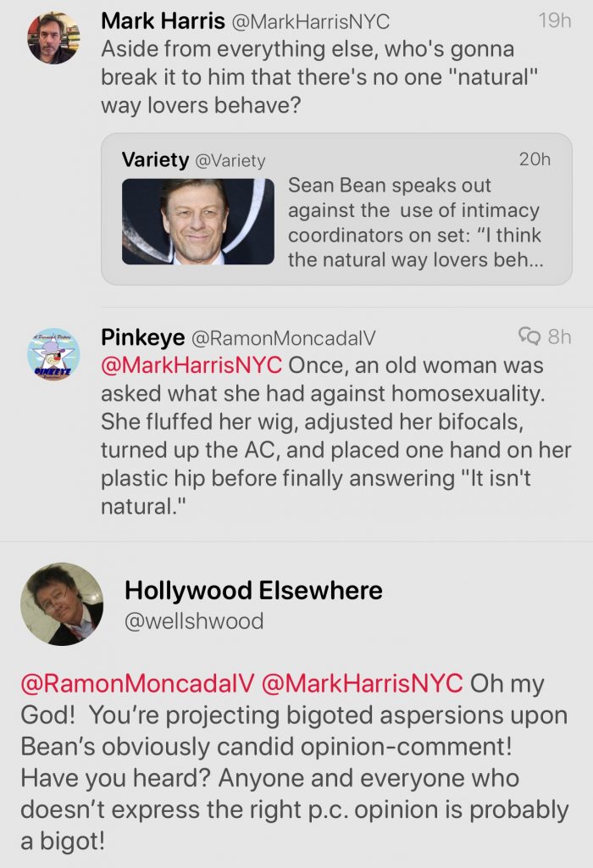Open Pinkeye's profile picture
The image size is (593, 868).
[53, 354]
